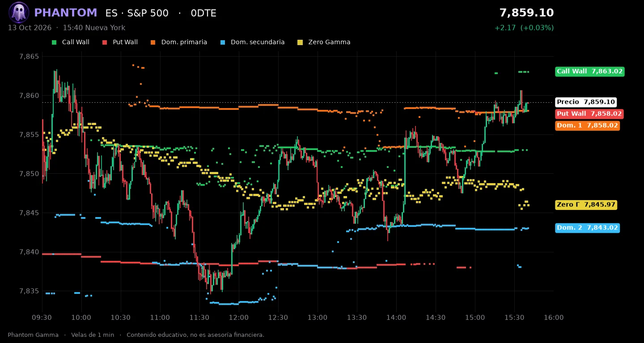Click the 10:00 time axis label
The image size is (644, 343).
pyautogui.click(x=81, y=318)
